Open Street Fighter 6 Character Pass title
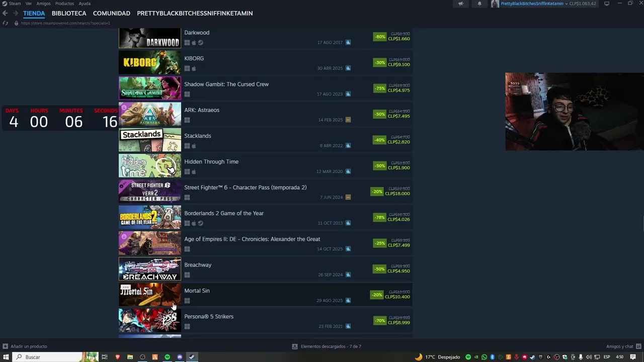This screenshot has width=644, height=362. pyautogui.click(x=245, y=187)
